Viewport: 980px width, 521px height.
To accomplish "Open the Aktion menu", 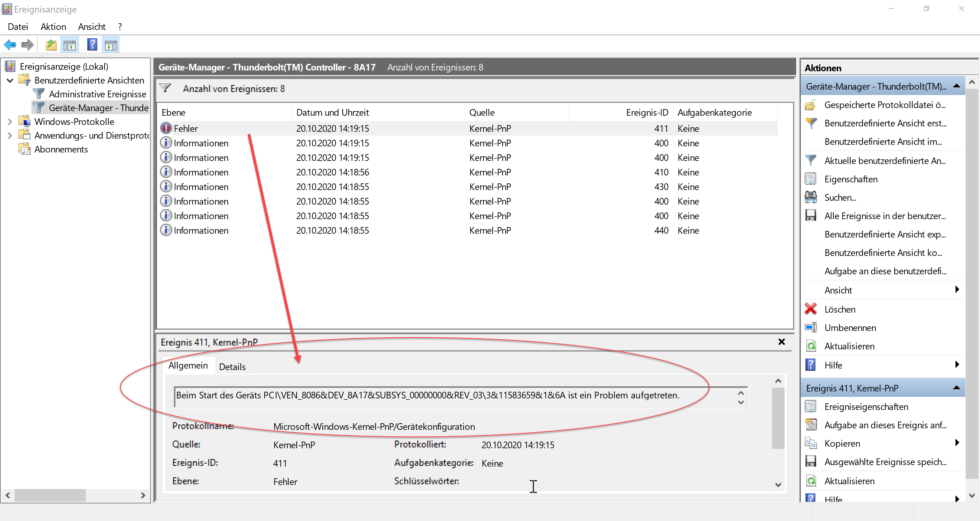I will click(x=53, y=27).
